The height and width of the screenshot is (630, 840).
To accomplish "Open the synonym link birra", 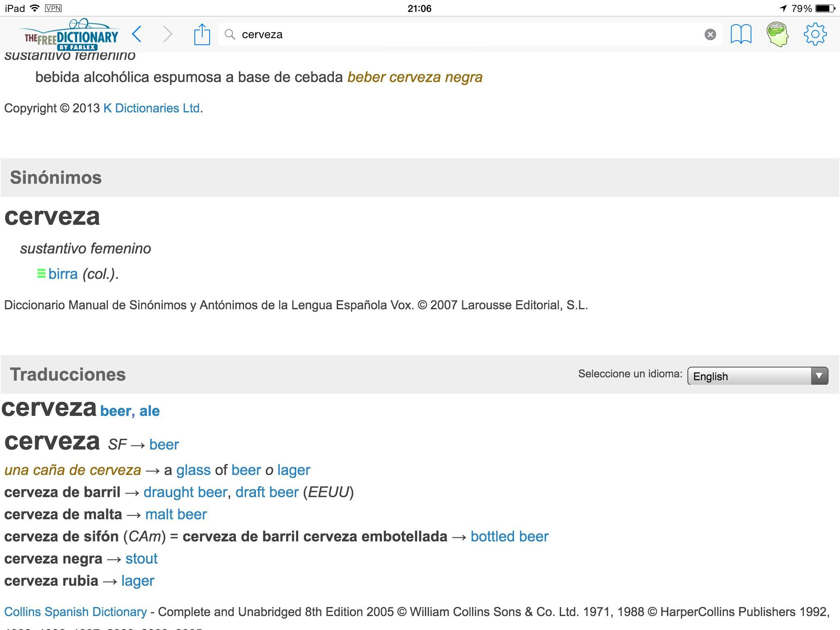I will [63, 274].
